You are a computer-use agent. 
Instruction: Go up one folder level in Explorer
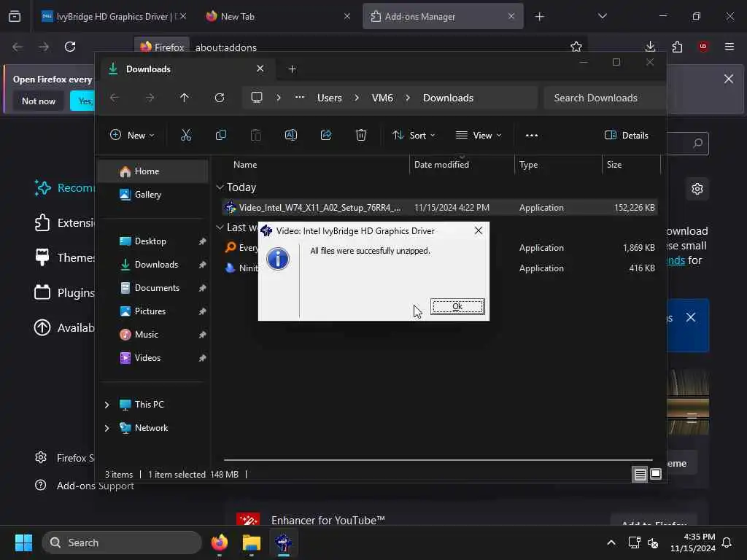click(x=185, y=98)
